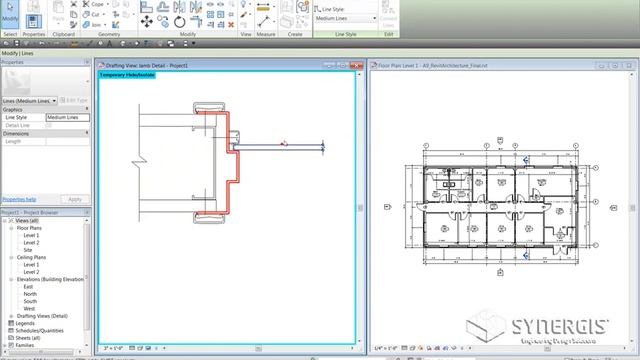
Task: Click the Match Type Properties icon in Clipboard
Action: (x=73, y=25)
